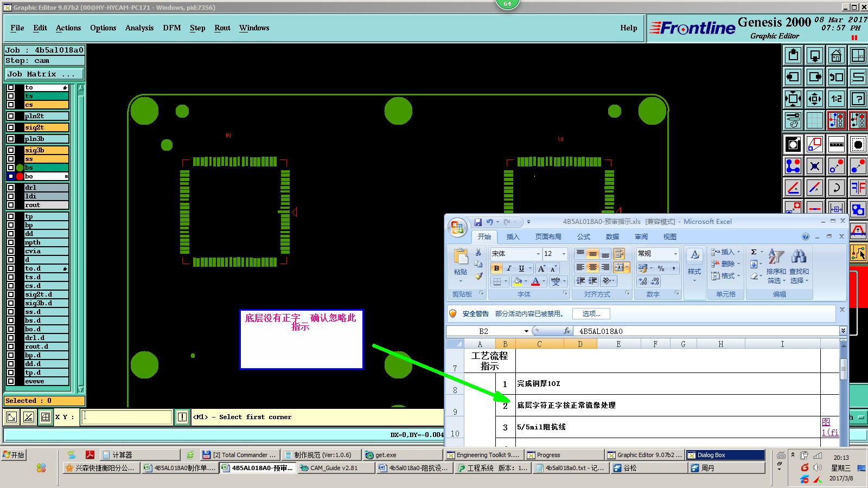
Task: Switch to Excel 页面布局 tab
Action: click(548, 237)
